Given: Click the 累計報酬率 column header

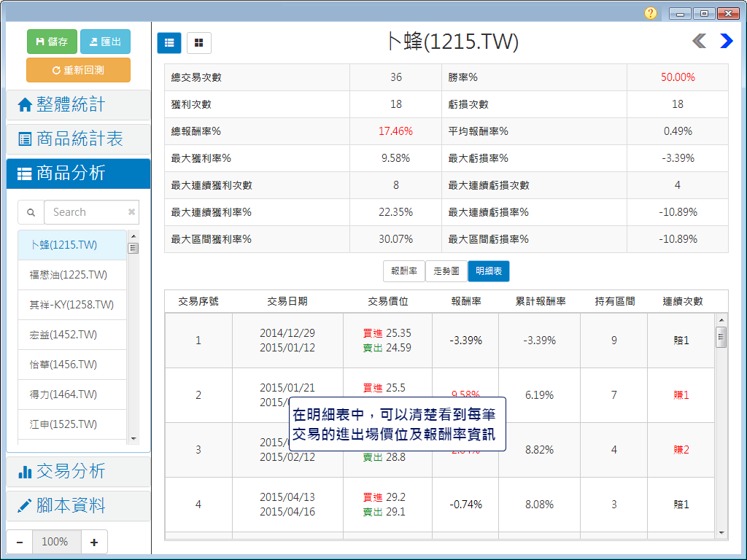Looking at the screenshot, I should click(x=541, y=301).
